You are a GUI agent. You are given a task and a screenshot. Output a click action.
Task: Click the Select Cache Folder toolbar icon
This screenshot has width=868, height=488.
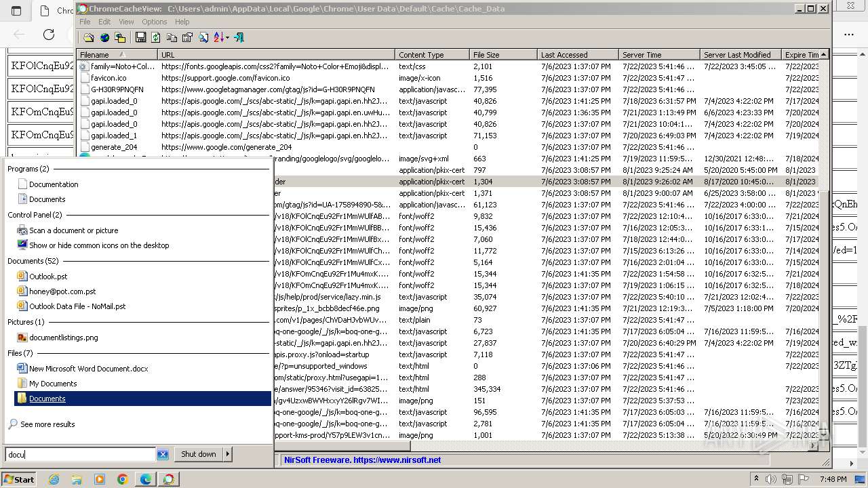[89, 37]
